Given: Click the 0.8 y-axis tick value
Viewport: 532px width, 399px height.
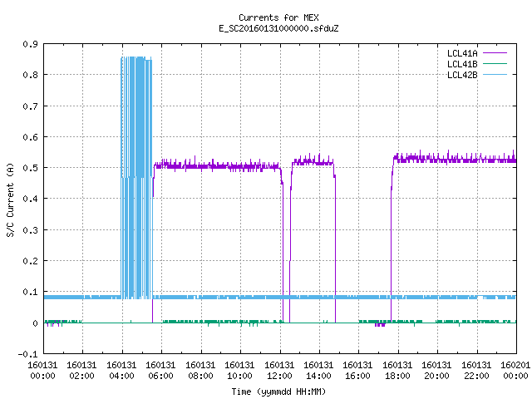Looking at the screenshot, I should point(30,75).
